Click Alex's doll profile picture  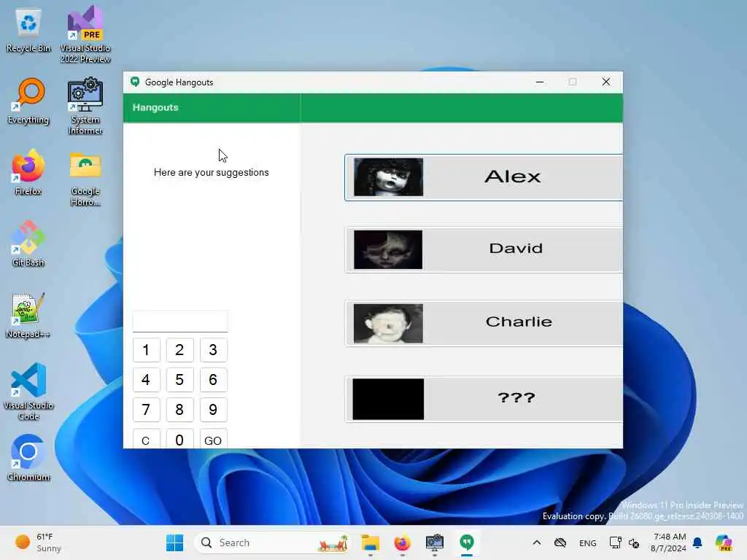click(x=388, y=177)
